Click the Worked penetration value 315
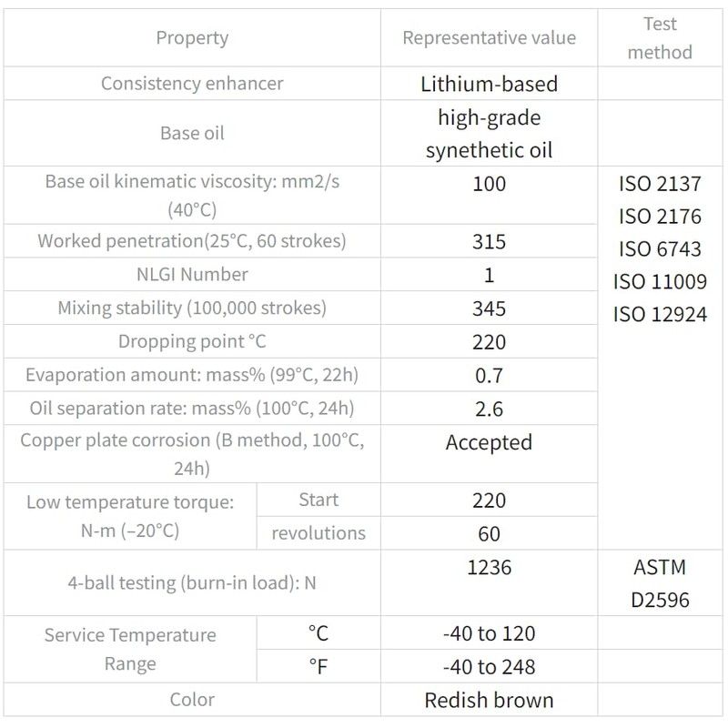 coord(489,242)
